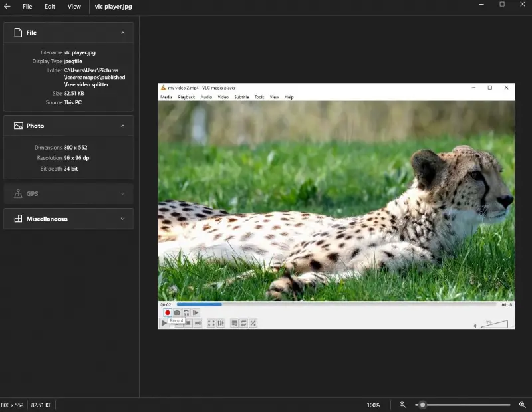Click the VLC Play button

click(x=164, y=323)
